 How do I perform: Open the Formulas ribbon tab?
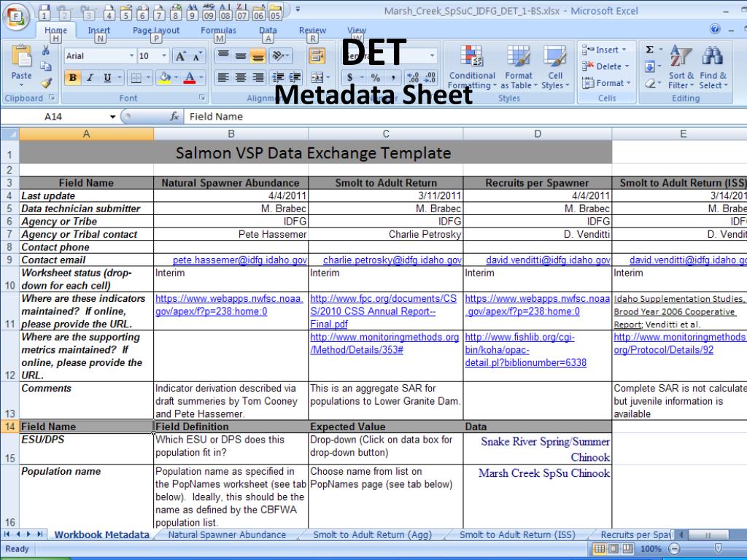pyautogui.click(x=218, y=30)
